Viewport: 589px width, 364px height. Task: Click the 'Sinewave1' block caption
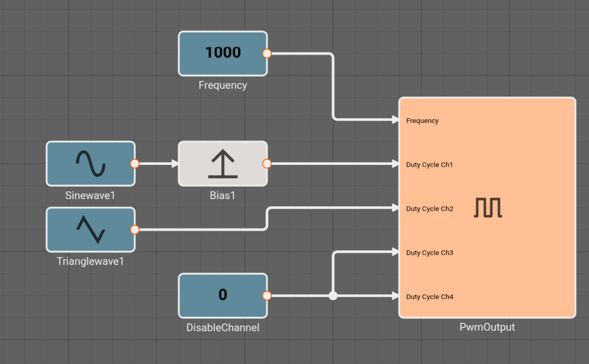(x=90, y=195)
